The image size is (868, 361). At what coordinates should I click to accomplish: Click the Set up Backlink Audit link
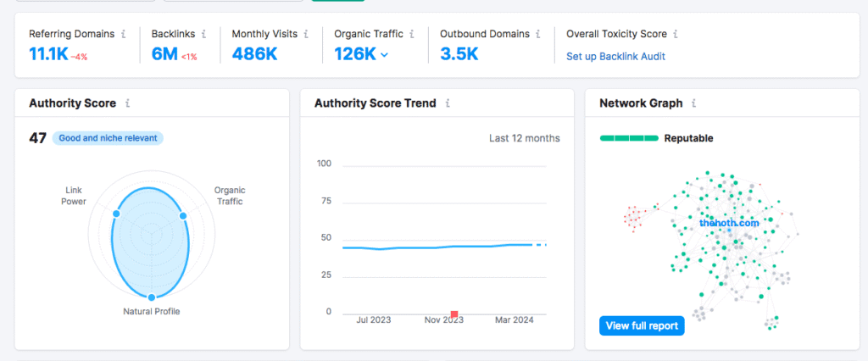[615, 57]
